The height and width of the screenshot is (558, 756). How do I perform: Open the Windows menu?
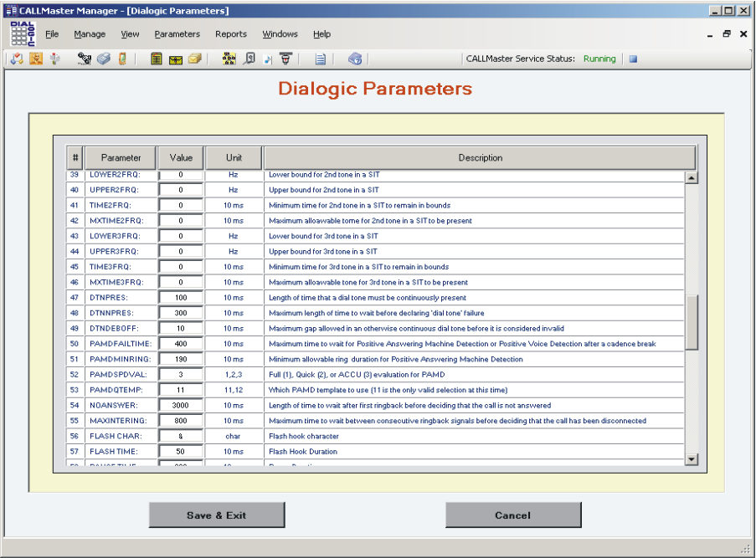(x=280, y=34)
